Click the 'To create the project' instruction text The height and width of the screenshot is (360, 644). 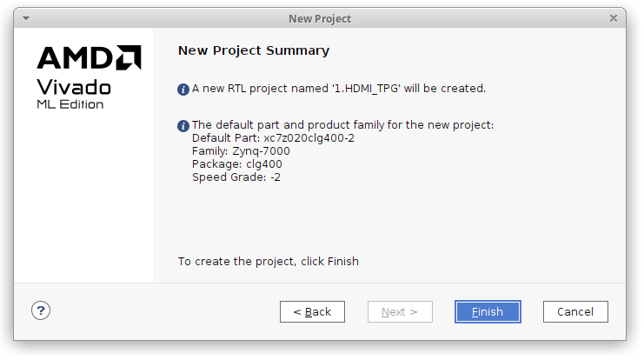pyautogui.click(x=269, y=261)
